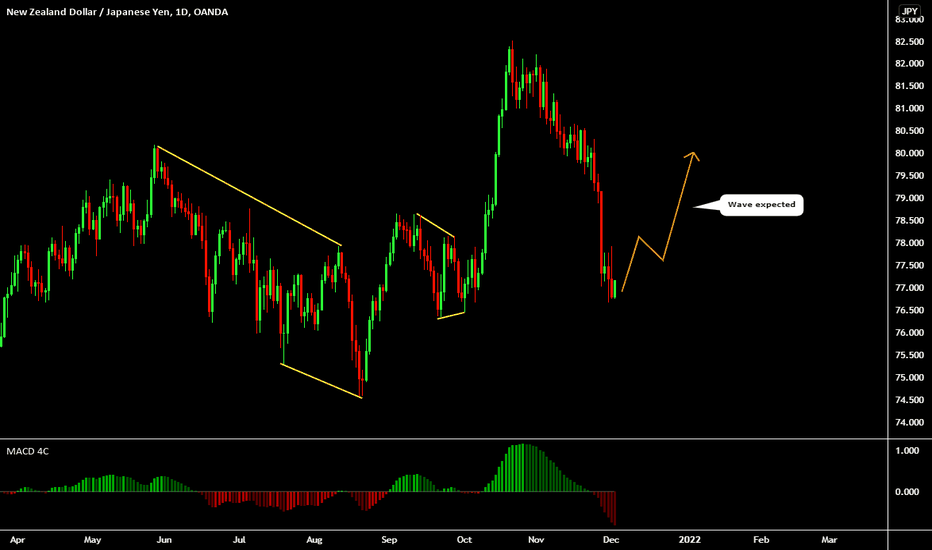Click the 1.000 MACD scale value
The image size is (932, 550).
pos(907,451)
